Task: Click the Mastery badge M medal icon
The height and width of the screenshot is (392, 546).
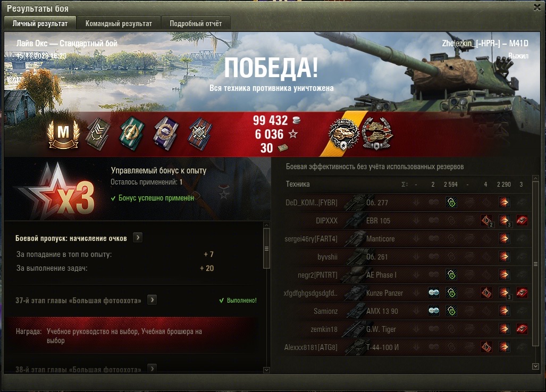Action: [x=64, y=134]
